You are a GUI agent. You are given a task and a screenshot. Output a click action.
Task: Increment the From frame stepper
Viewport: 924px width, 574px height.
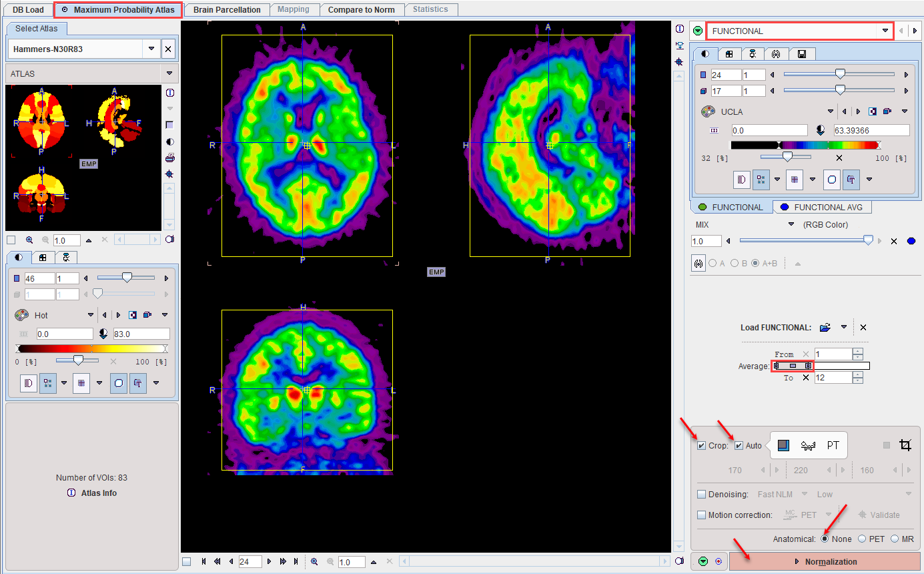[x=858, y=351]
